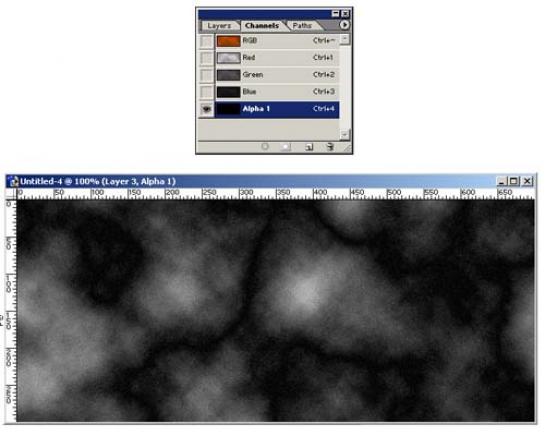Toggle Red channel visibility box

click(206, 58)
